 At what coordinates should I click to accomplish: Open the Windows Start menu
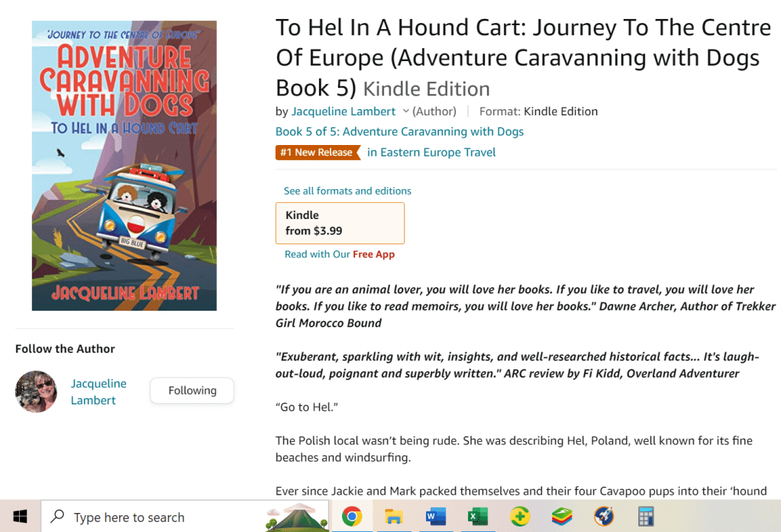pos(20,517)
